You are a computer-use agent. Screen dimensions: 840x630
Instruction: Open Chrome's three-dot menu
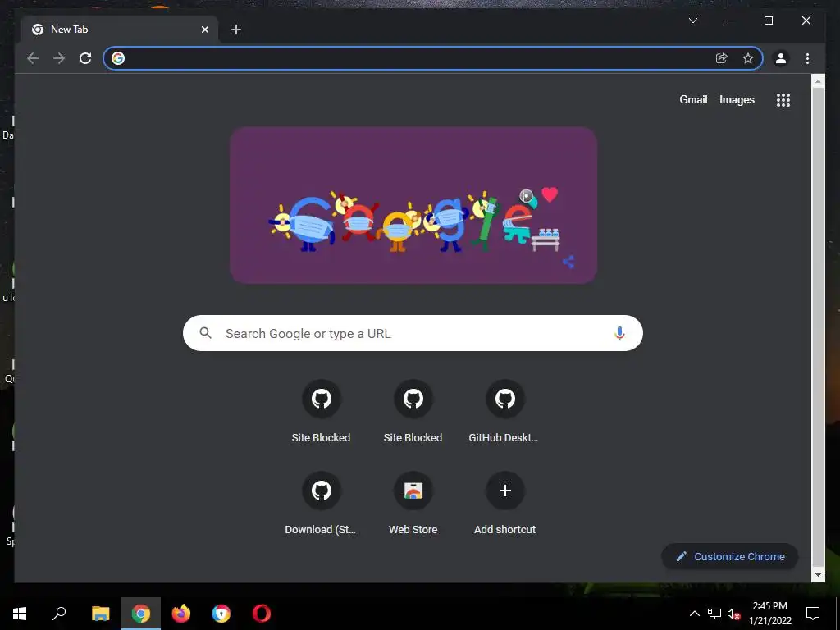coord(807,58)
